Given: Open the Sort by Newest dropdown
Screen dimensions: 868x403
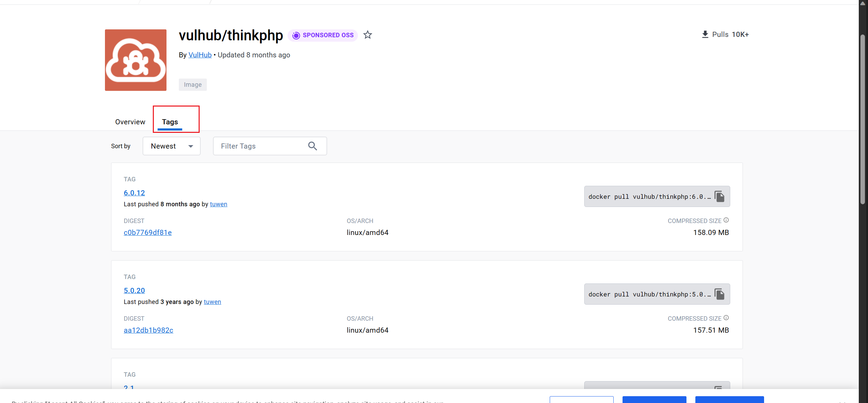Looking at the screenshot, I should pos(171,146).
